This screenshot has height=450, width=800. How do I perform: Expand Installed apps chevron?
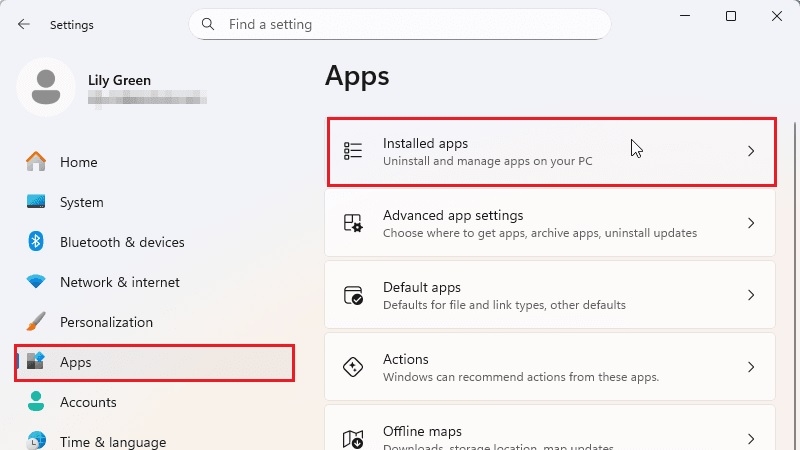tap(751, 151)
